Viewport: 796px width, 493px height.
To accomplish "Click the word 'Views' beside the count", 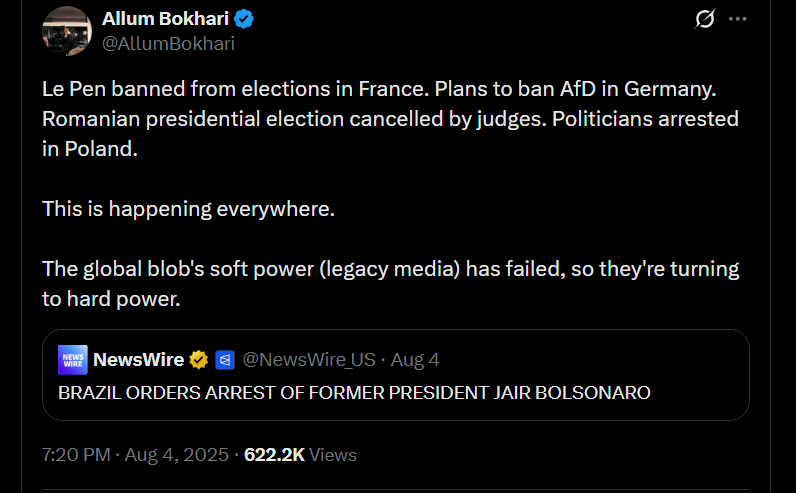I will click(x=333, y=454).
